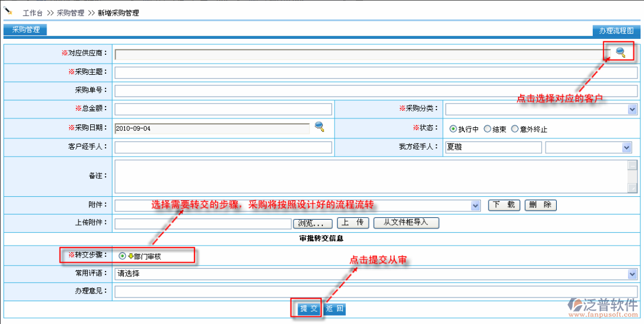Switch to the 采购管理 tab
Screen dimensions: 644x324
(25, 29)
